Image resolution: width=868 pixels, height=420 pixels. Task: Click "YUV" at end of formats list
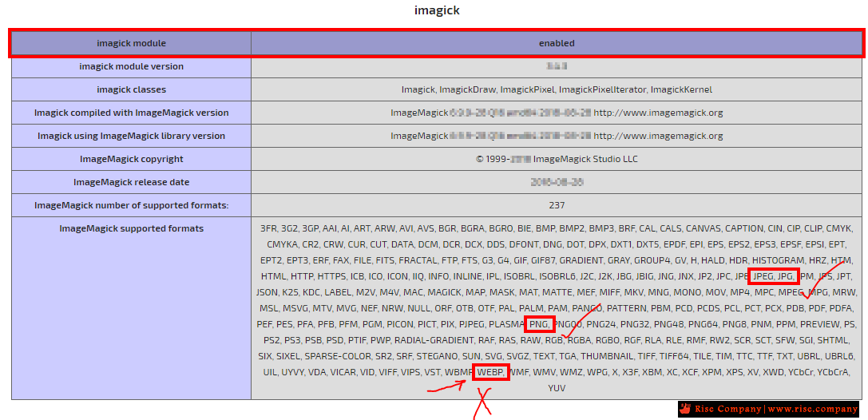pyautogui.click(x=557, y=388)
